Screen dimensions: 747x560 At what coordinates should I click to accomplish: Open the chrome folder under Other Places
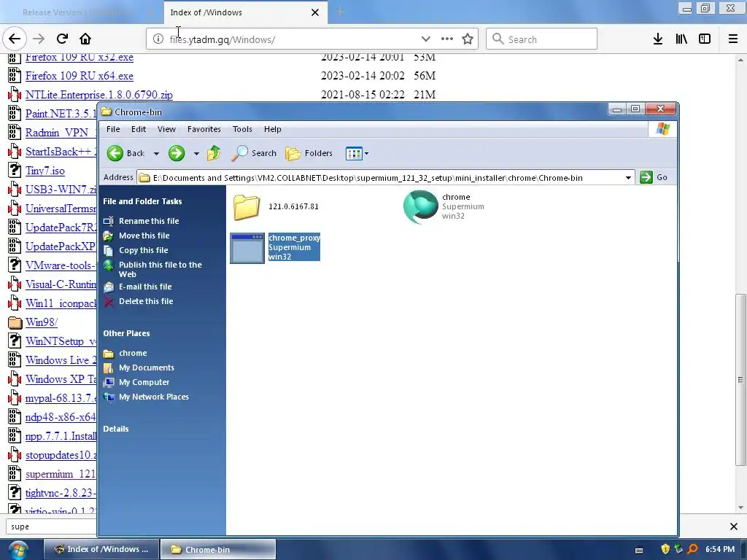tap(133, 354)
